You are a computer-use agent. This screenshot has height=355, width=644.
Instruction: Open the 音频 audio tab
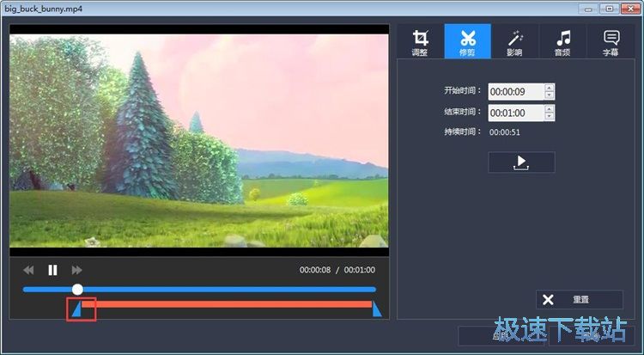pyautogui.click(x=562, y=41)
